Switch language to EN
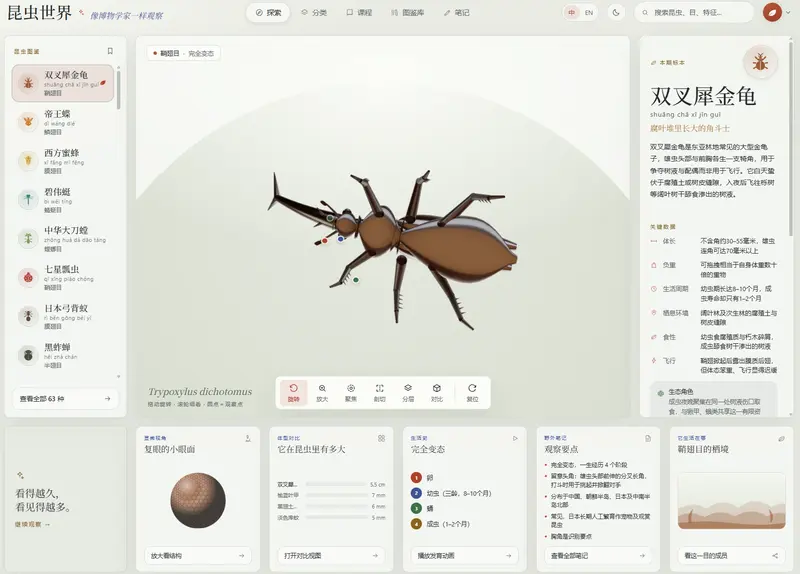This screenshot has width=800, height=574. click(x=589, y=13)
